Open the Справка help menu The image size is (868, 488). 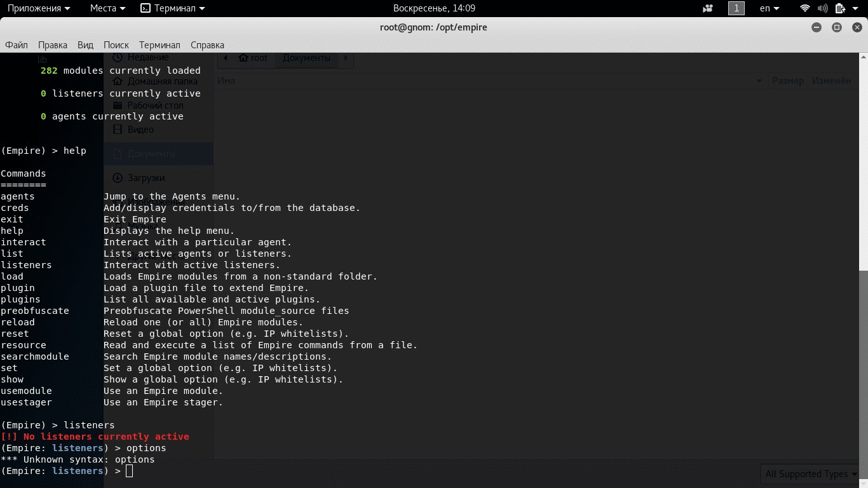(207, 45)
